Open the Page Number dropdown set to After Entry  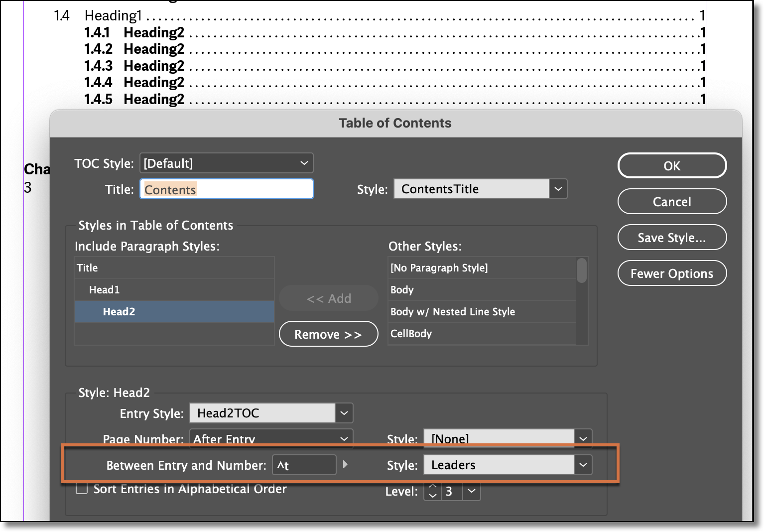click(343, 439)
